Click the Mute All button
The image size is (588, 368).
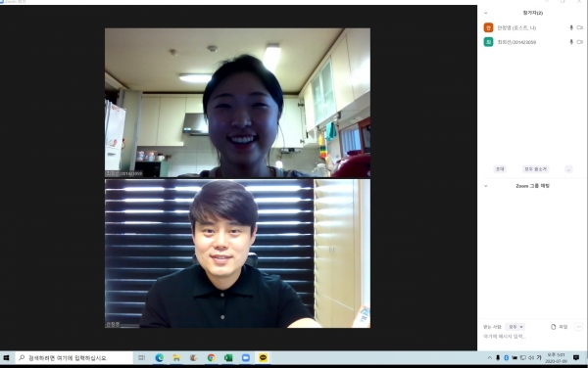coord(535,169)
